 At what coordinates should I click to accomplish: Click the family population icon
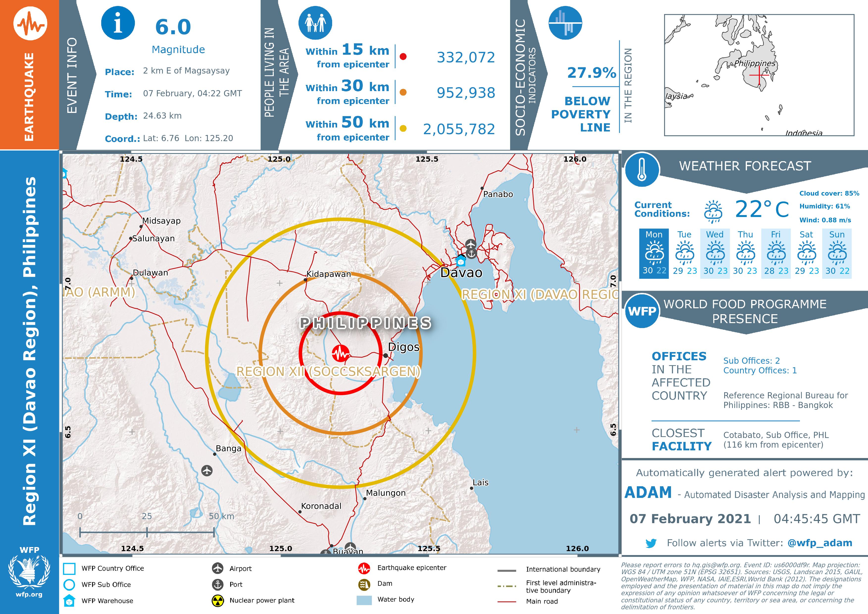tap(315, 23)
